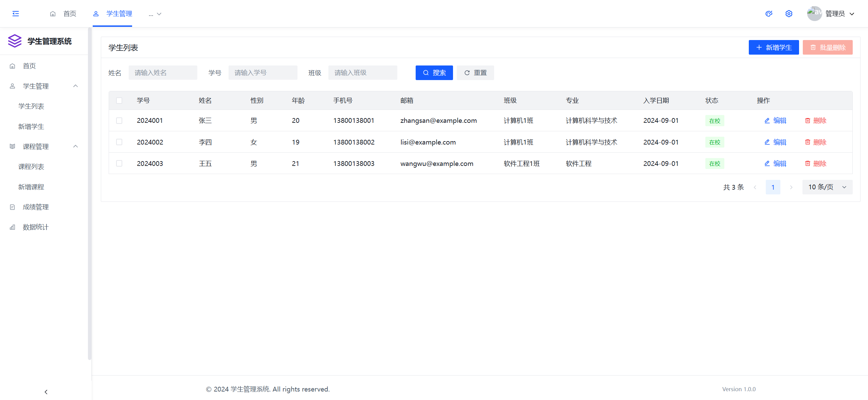Focus the 请输入姓名 name field

coord(163,73)
